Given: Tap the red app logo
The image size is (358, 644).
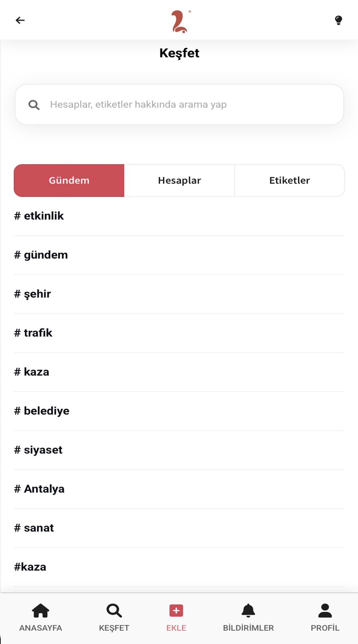Looking at the screenshot, I should [180, 22].
